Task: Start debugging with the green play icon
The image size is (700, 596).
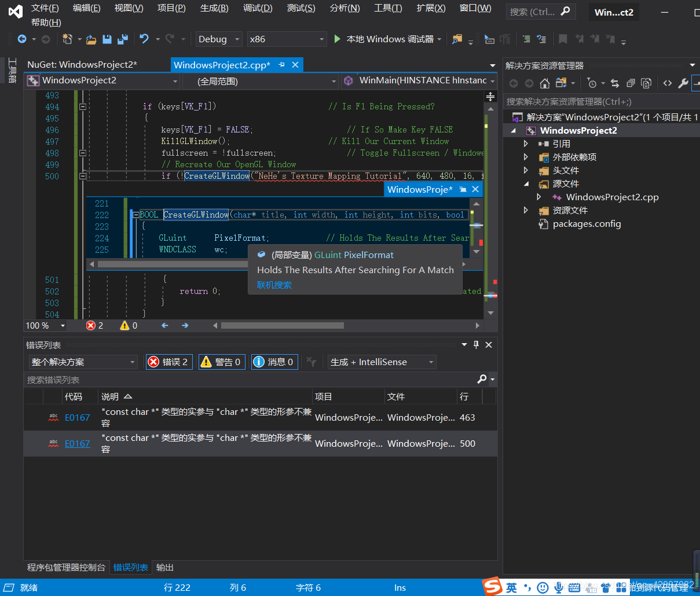Action: (x=338, y=39)
